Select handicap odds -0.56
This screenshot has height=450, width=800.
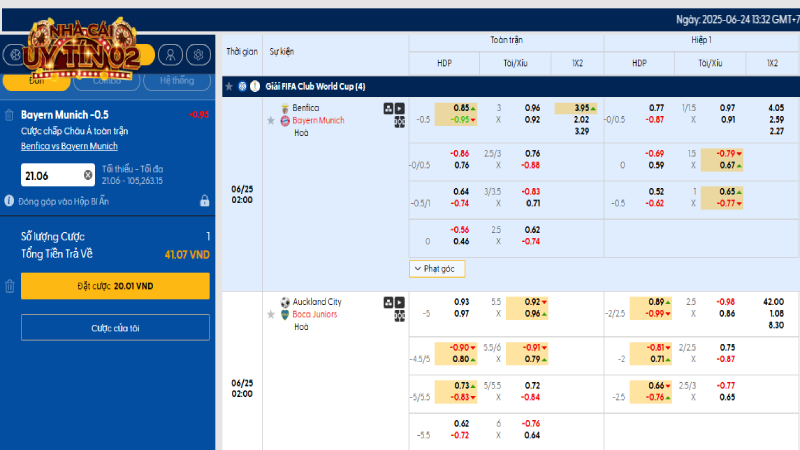pos(460,230)
